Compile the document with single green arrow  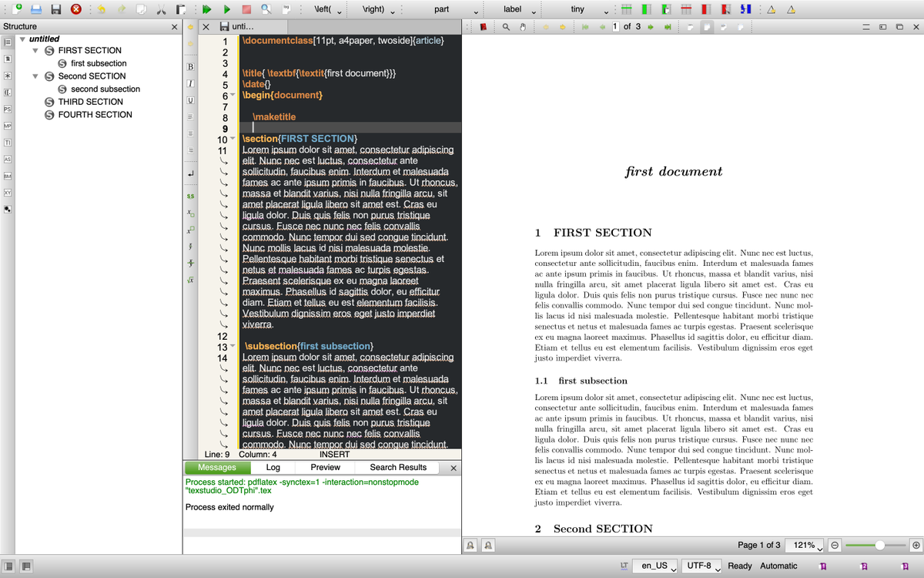pos(226,9)
